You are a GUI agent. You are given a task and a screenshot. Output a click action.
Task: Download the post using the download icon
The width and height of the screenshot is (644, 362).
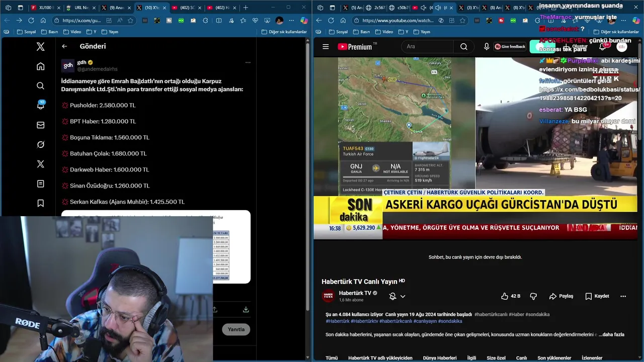[x=246, y=310]
